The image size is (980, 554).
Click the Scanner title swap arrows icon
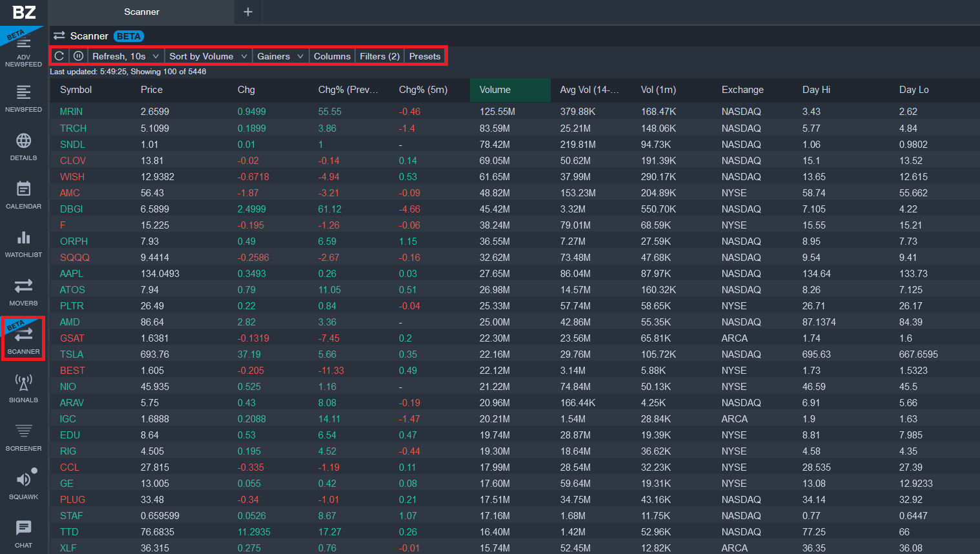[59, 36]
